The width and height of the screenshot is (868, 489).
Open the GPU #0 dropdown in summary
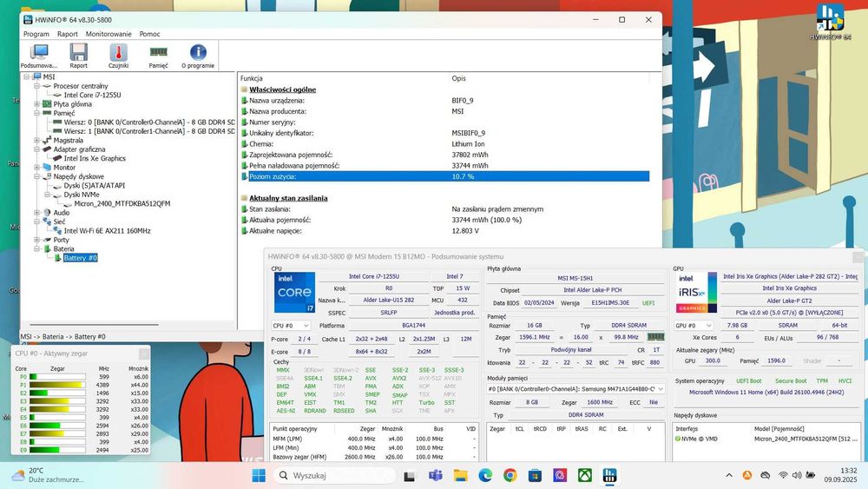point(693,326)
